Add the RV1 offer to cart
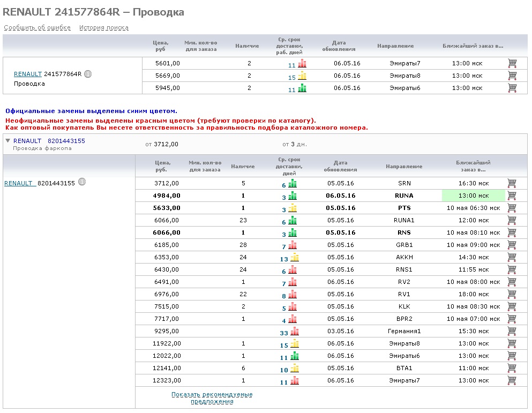The width and height of the screenshot is (532, 413). coord(512,294)
